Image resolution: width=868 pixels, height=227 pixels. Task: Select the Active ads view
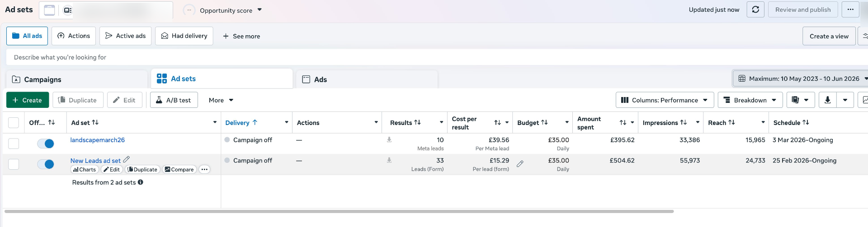126,36
